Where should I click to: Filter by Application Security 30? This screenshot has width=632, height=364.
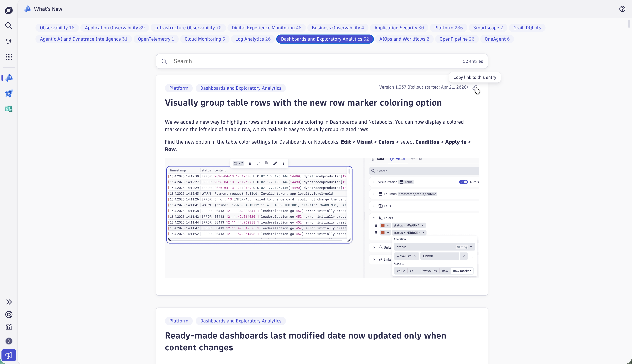[399, 28]
